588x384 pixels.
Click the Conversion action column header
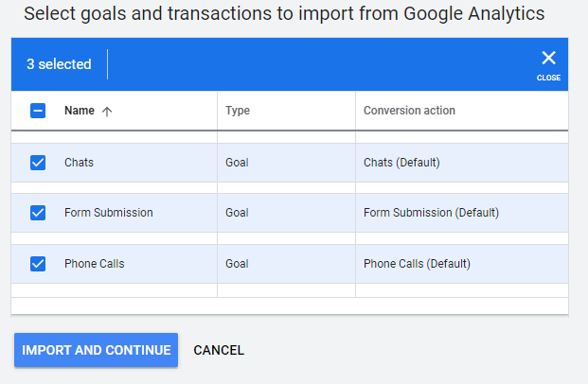tap(409, 111)
